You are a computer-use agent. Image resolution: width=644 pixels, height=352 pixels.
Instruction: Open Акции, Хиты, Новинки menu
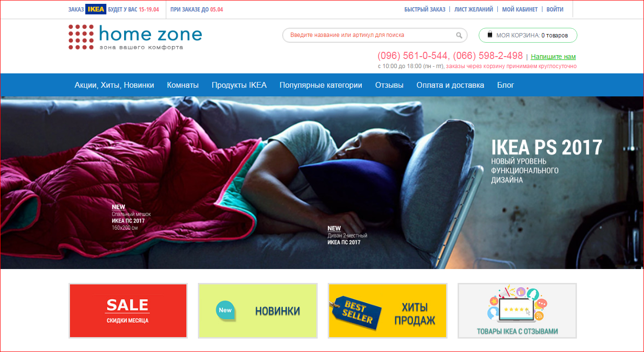point(115,85)
